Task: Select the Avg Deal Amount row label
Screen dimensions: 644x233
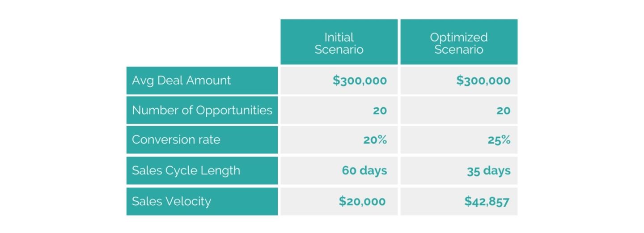Action: (x=182, y=80)
